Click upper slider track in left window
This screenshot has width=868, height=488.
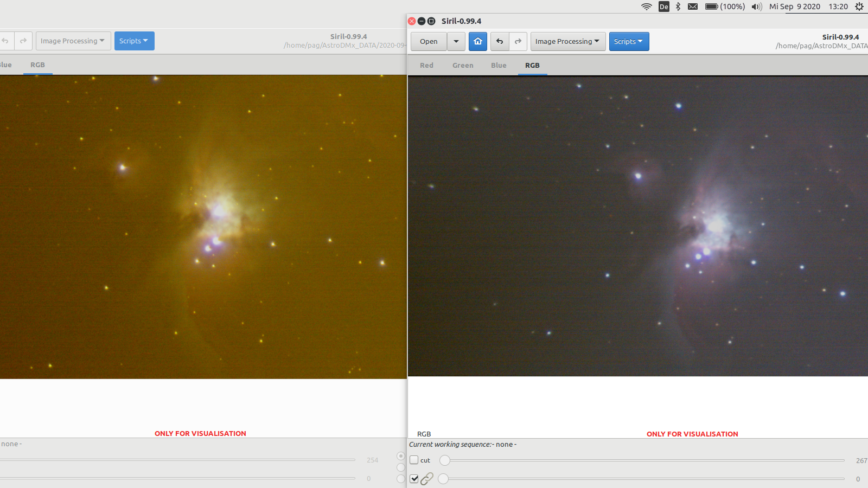coord(177,460)
